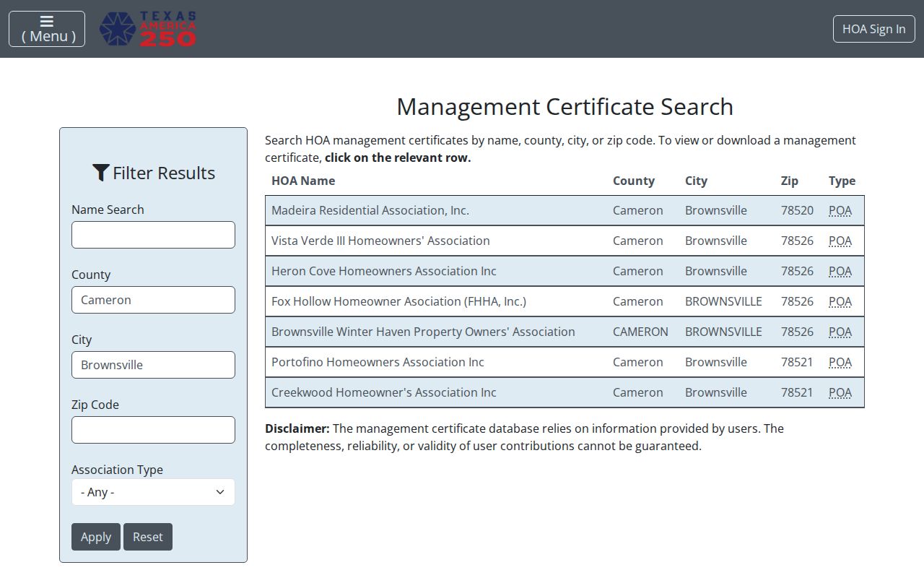The height and width of the screenshot is (578, 924).
Task: Click BROWNSVILLE city in Fox Hollow row
Action: [x=723, y=301]
